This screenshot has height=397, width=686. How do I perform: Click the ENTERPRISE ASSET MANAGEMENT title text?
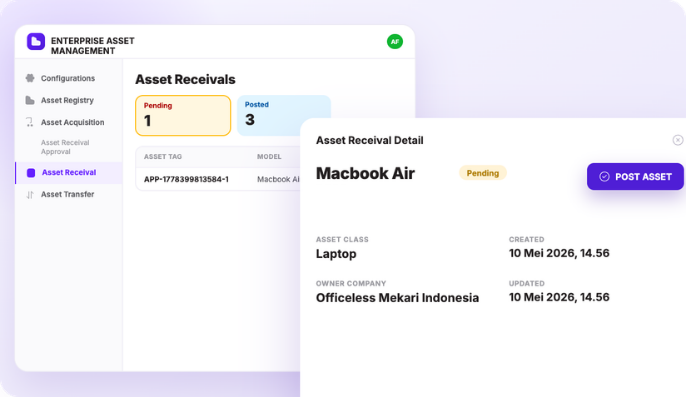coord(93,46)
